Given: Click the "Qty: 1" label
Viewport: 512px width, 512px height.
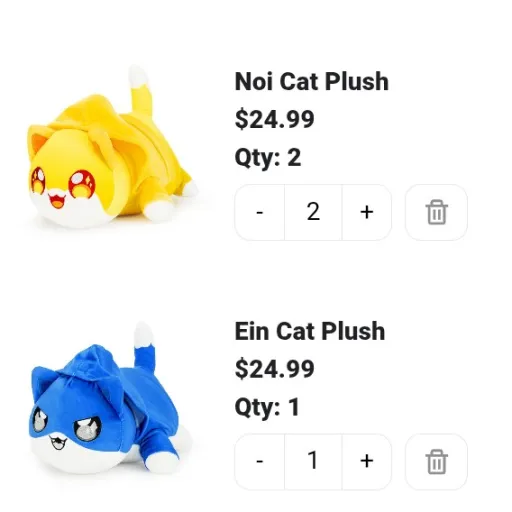Looking at the screenshot, I should pos(267,407).
